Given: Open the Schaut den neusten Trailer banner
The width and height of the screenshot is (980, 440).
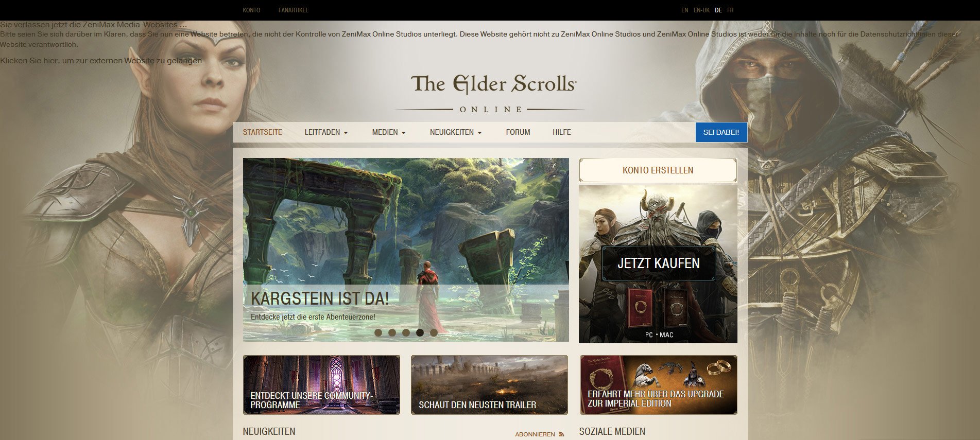Looking at the screenshot, I should pyautogui.click(x=489, y=385).
